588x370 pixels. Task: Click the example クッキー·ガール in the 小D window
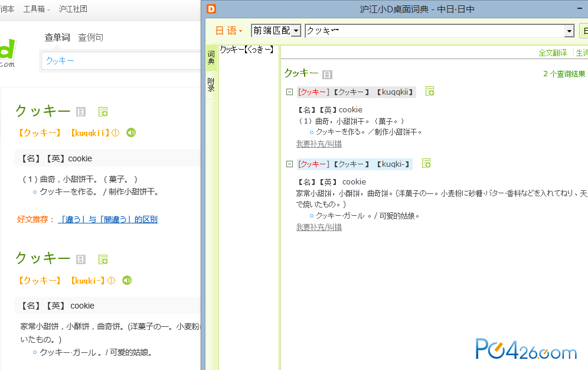pyautogui.click(x=340, y=216)
